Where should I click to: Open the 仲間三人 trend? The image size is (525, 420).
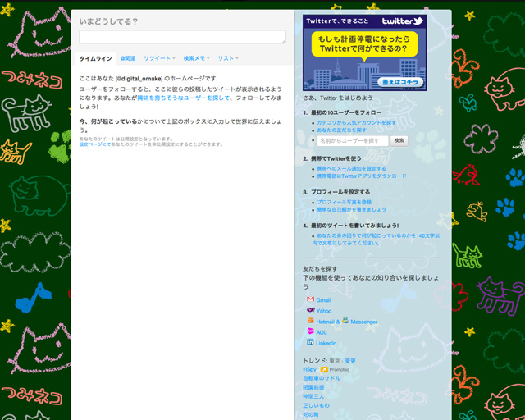coord(313,396)
